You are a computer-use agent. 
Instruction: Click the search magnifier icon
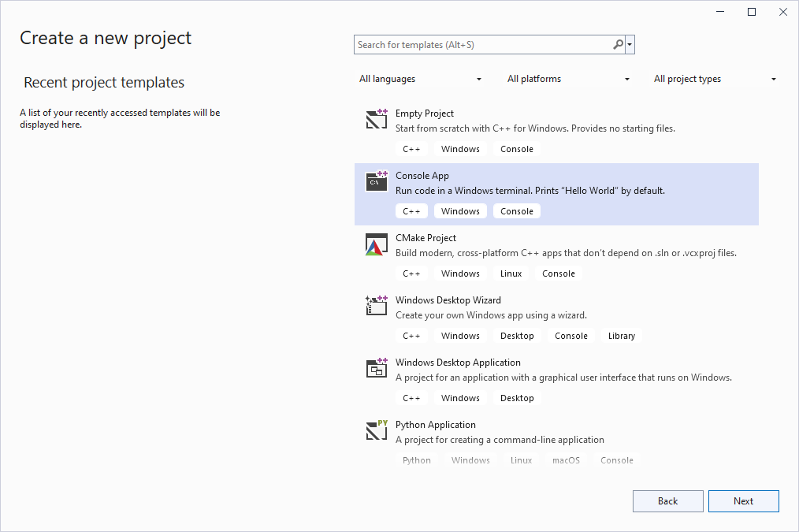pos(618,44)
